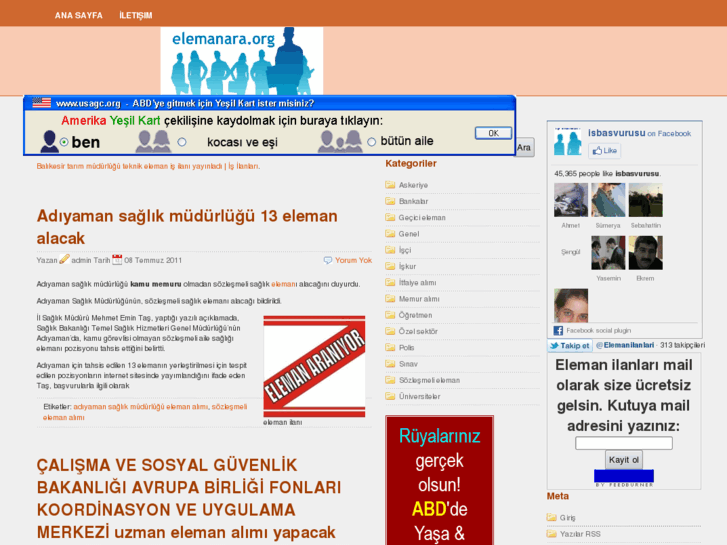Click the single person icon beside ben
The image size is (727, 545).
click(x=49, y=141)
